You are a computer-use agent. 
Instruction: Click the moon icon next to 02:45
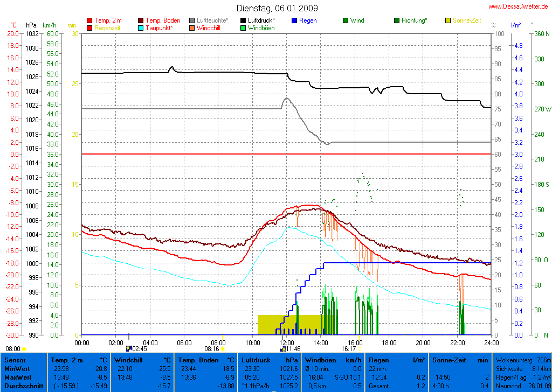(x=128, y=349)
